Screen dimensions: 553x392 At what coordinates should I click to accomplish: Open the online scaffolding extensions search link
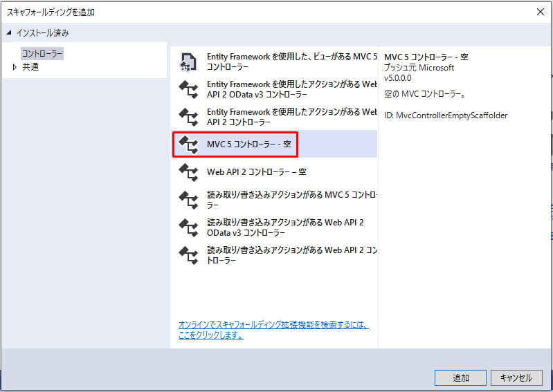coord(273,330)
